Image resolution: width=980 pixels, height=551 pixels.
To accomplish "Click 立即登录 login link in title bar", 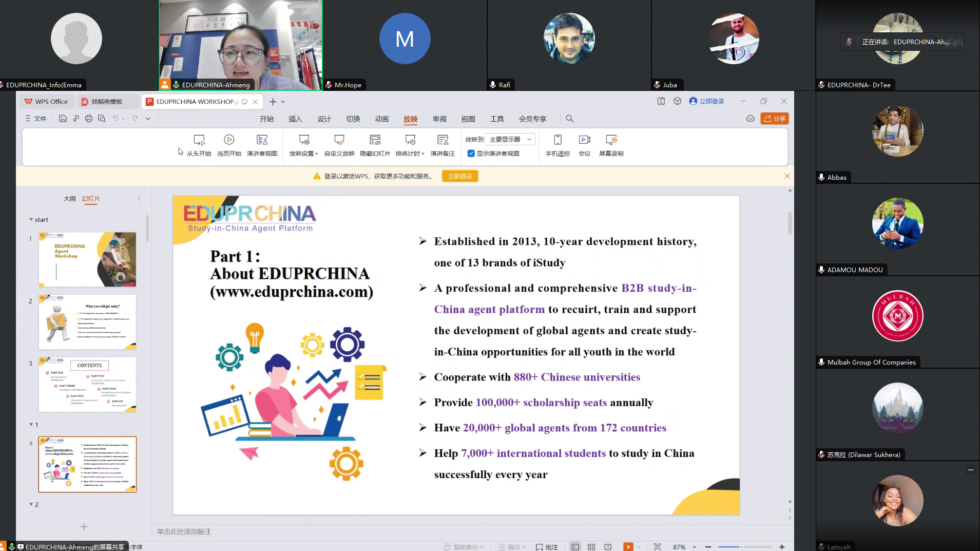I will pos(707,101).
